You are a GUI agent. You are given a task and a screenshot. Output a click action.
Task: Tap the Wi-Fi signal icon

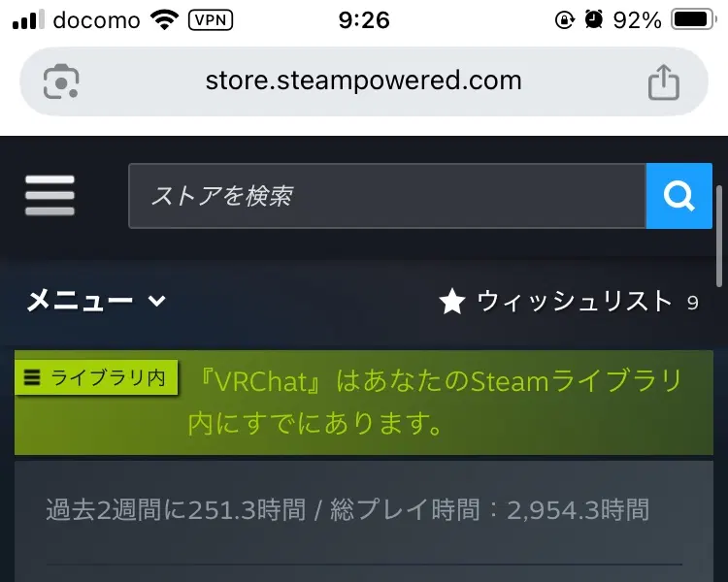tap(164, 20)
